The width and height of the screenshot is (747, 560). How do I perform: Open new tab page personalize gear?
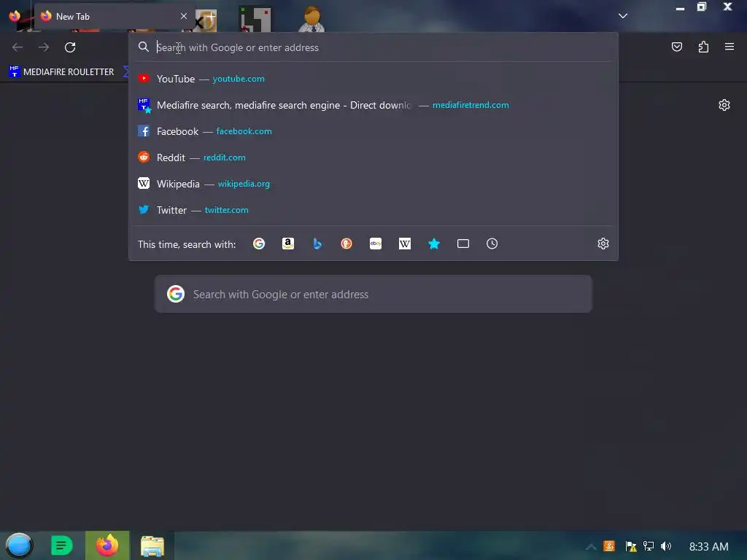pos(724,105)
